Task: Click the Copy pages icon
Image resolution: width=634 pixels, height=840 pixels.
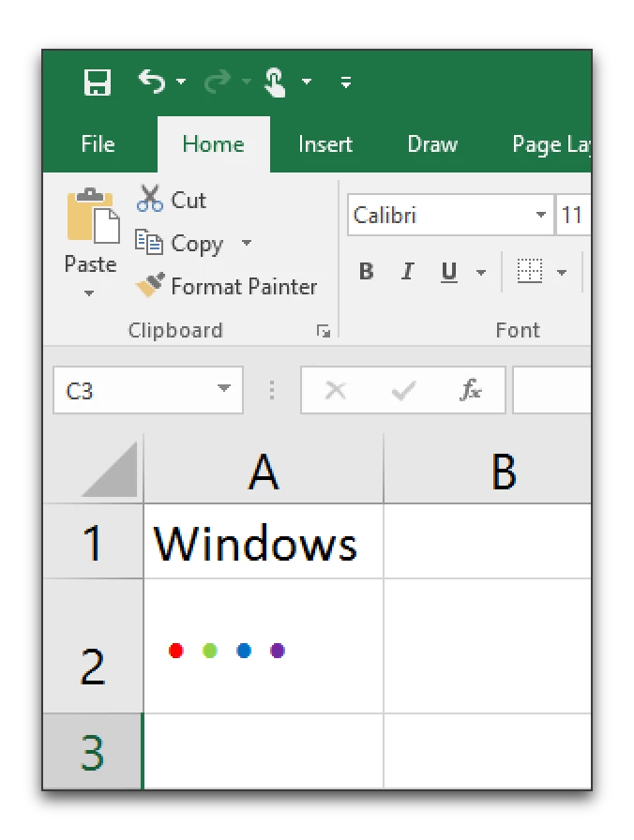Action: [148, 242]
